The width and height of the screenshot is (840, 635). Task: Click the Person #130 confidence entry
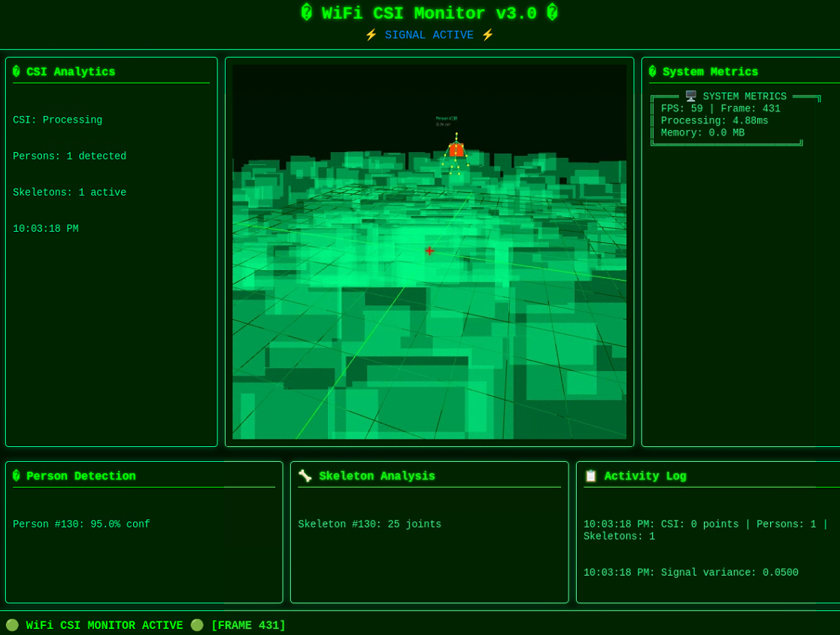[81, 524]
